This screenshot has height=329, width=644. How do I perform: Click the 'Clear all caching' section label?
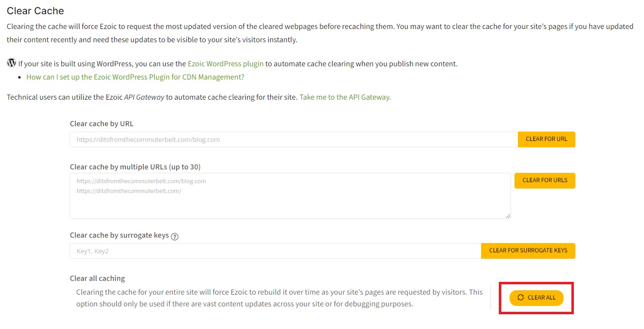[97, 278]
